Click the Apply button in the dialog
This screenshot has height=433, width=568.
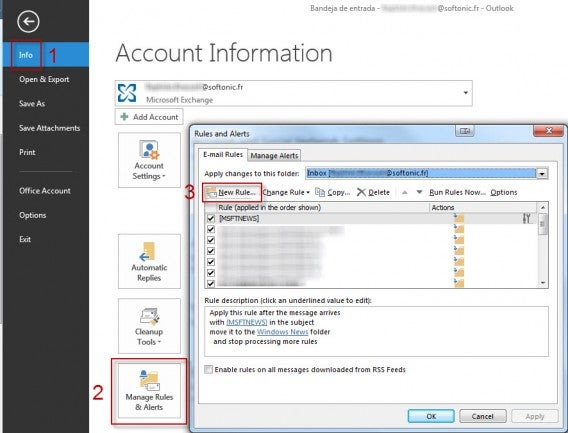535,416
